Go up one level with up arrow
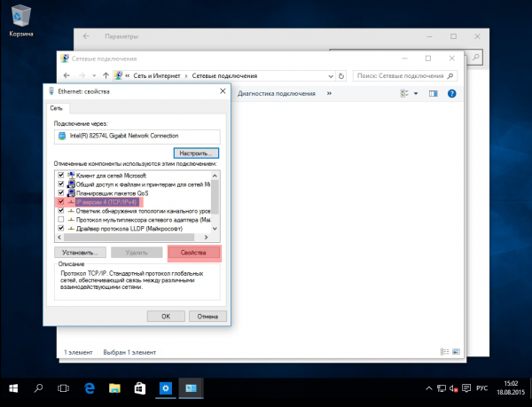 106,75
